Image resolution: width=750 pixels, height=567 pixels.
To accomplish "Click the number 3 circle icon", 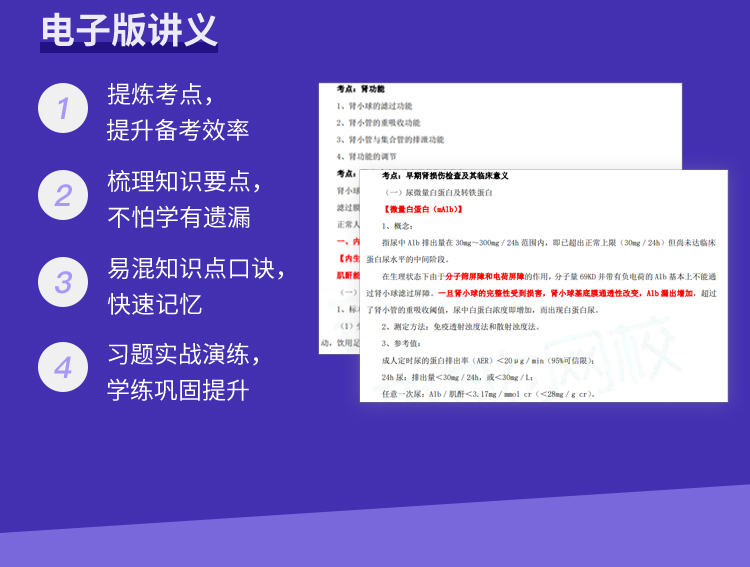I will pos(63,281).
